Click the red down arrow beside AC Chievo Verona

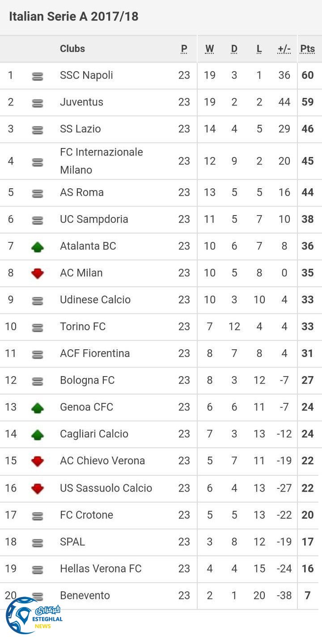pyautogui.click(x=38, y=461)
